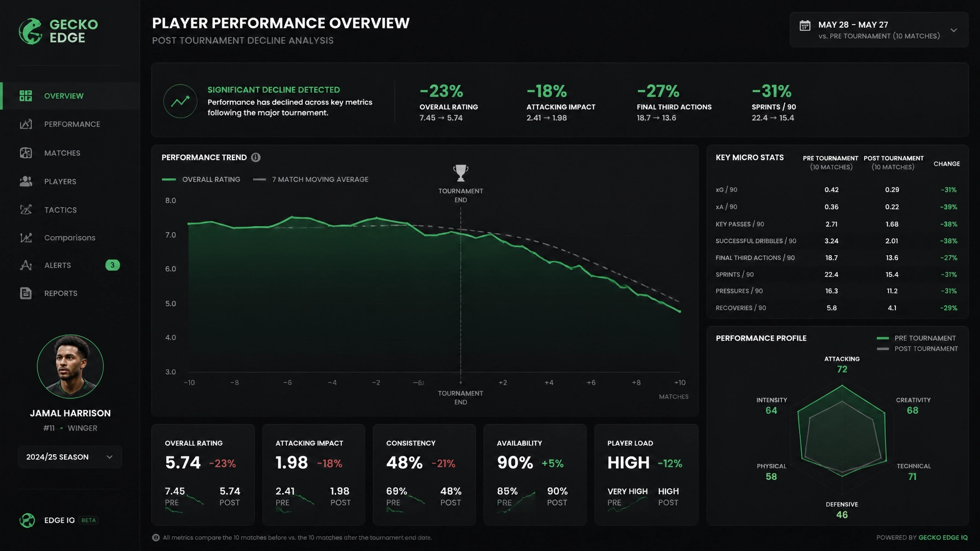Open the Overview grid icon
Viewport: 980px width, 551px height.
tap(26, 96)
